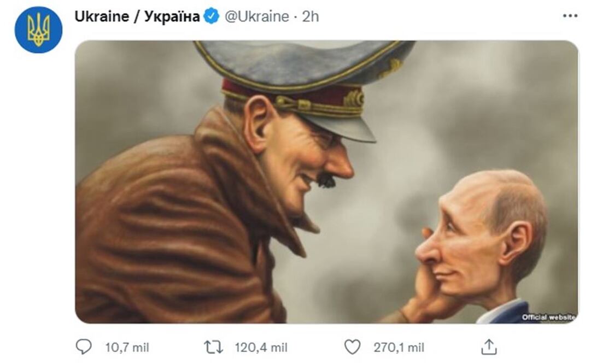Click the blue verified badge
This screenshot has width=591, height=364.
coord(211,16)
